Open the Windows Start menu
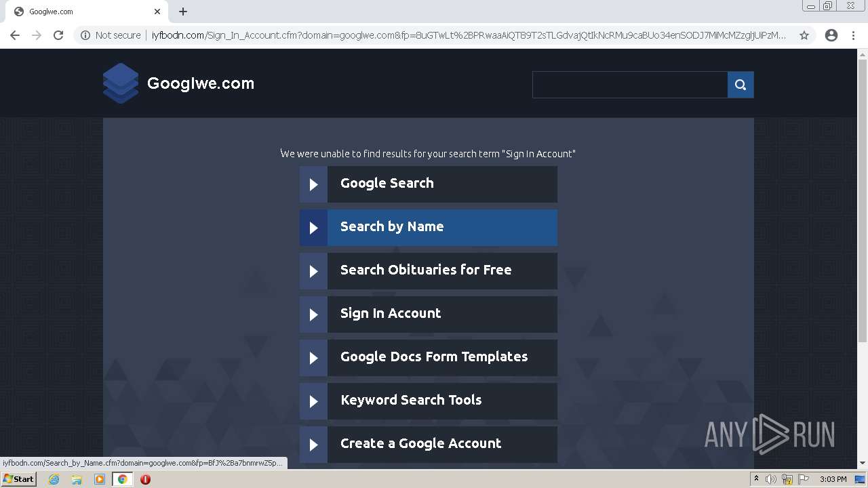868x488 pixels. coord(18,479)
